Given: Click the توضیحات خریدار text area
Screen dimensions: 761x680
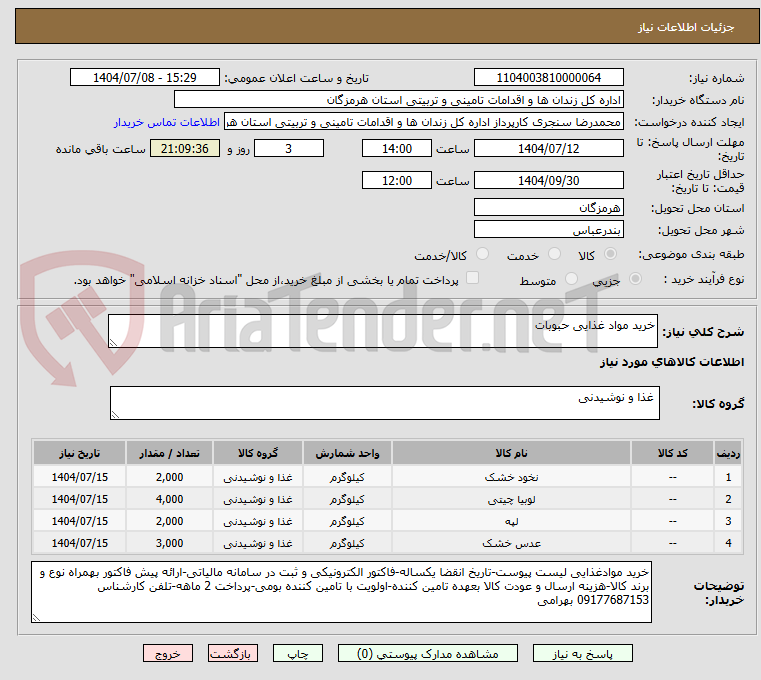Looking at the screenshot, I should 341,592.
